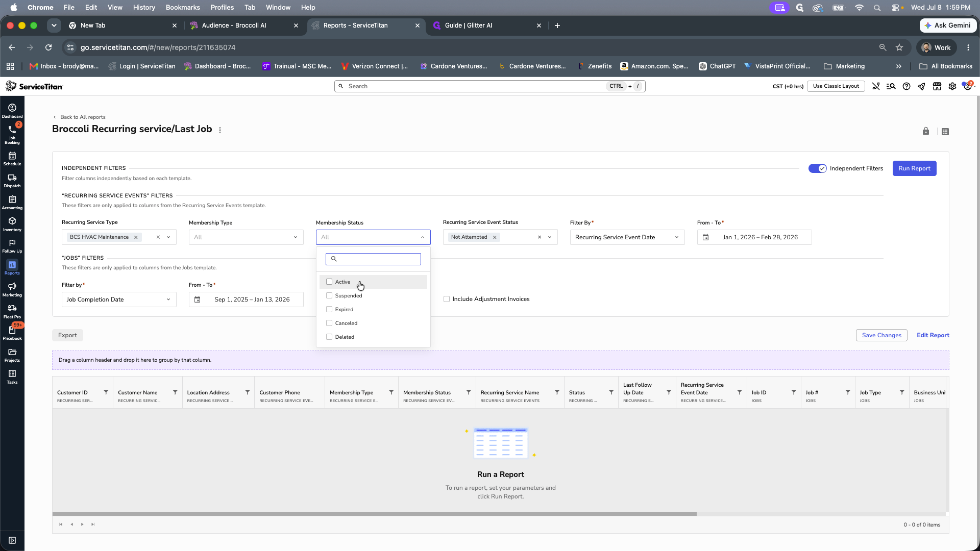The width and height of the screenshot is (980, 551).
Task: Open the Jan 1, 2026 – Feb 28, 2026 date picker
Action: tap(754, 237)
